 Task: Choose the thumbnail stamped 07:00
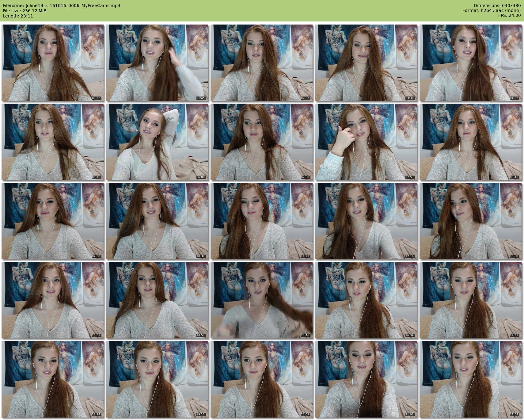tap(262, 142)
